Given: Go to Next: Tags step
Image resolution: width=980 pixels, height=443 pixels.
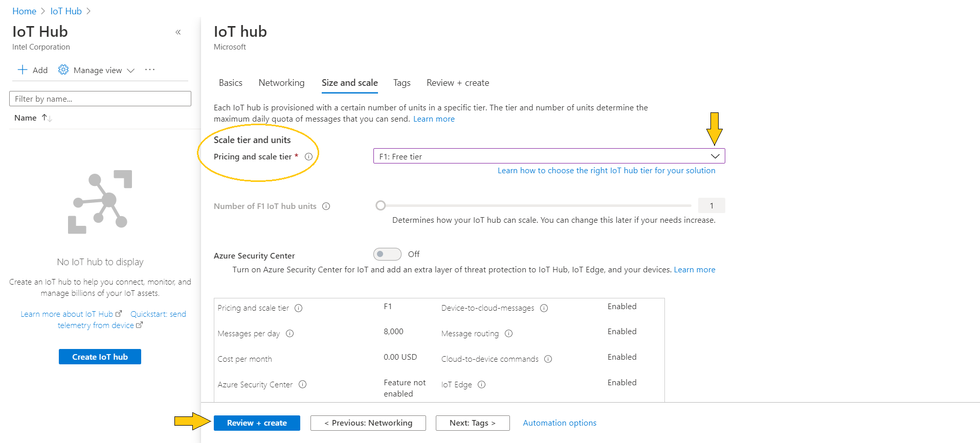Looking at the screenshot, I should pyautogui.click(x=473, y=423).
